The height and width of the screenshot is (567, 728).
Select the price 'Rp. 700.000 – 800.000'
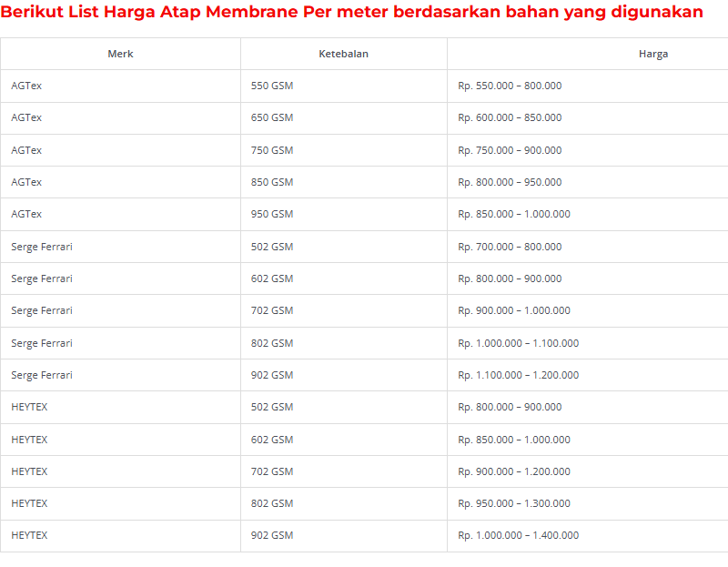click(510, 247)
